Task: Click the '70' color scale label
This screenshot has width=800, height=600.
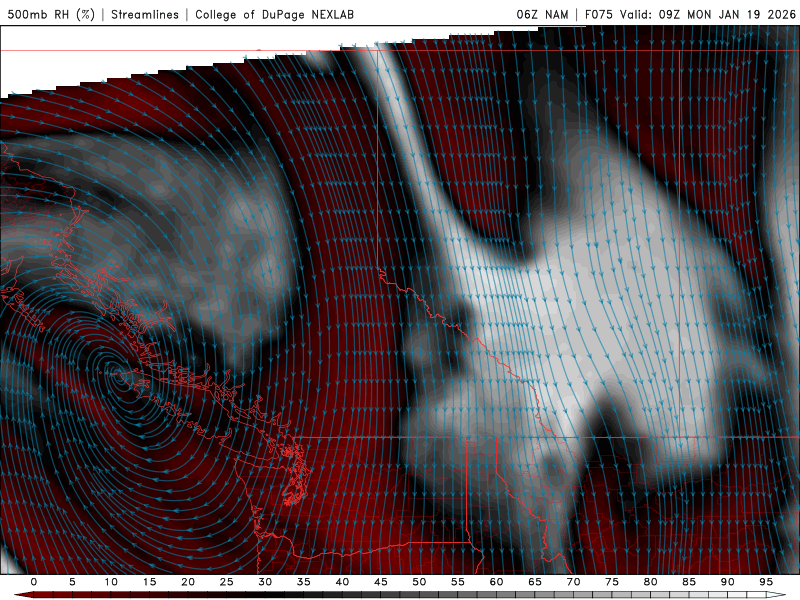Action: tap(573, 582)
